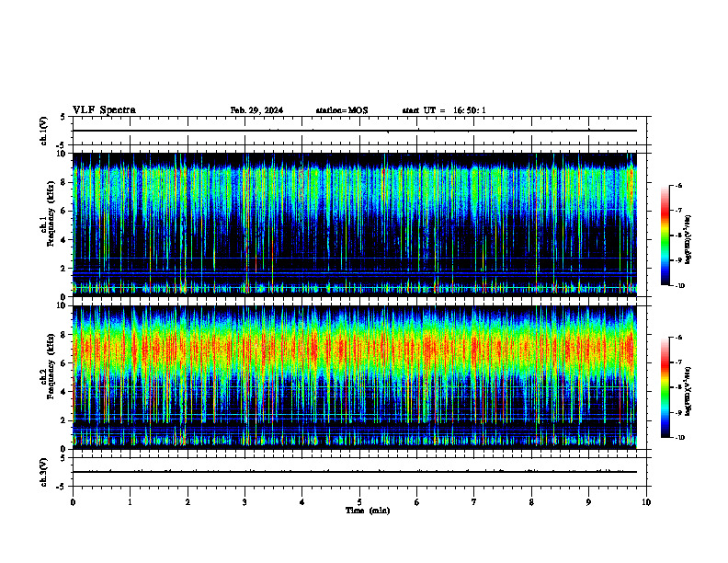Click the ch.1 color scale bar

click(665, 236)
